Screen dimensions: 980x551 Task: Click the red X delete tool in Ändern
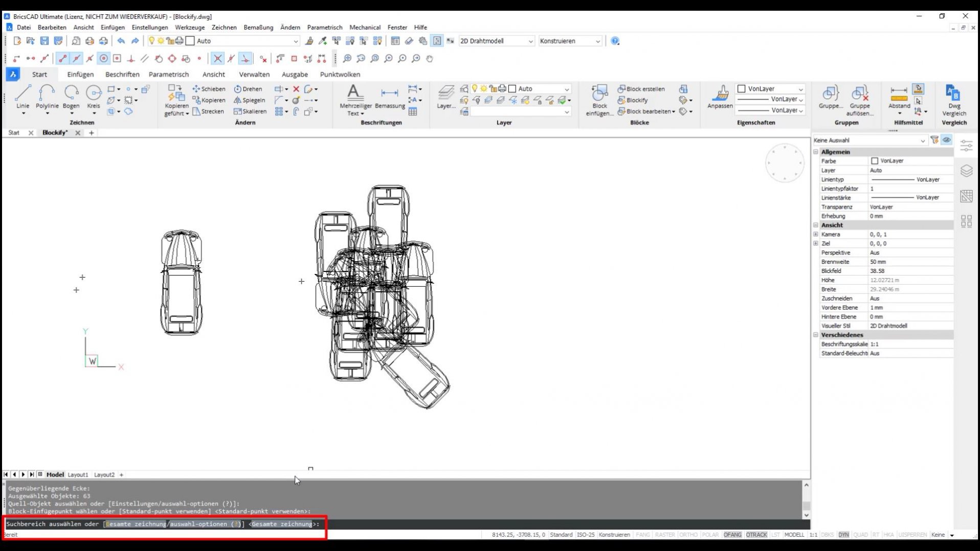click(296, 89)
